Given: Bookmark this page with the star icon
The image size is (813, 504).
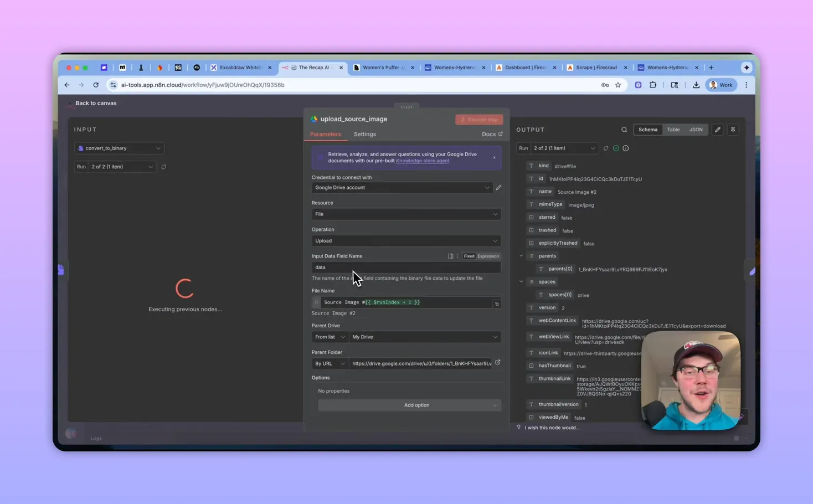Looking at the screenshot, I should tap(618, 85).
